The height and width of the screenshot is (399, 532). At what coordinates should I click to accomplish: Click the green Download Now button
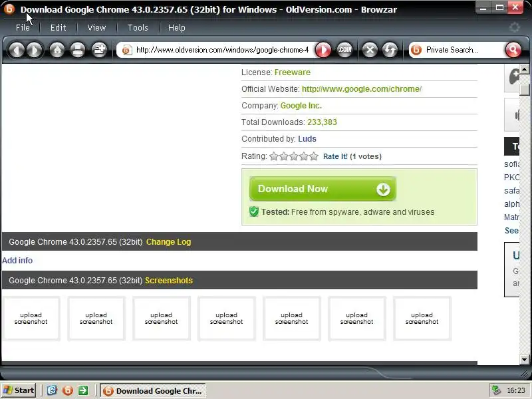323,189
